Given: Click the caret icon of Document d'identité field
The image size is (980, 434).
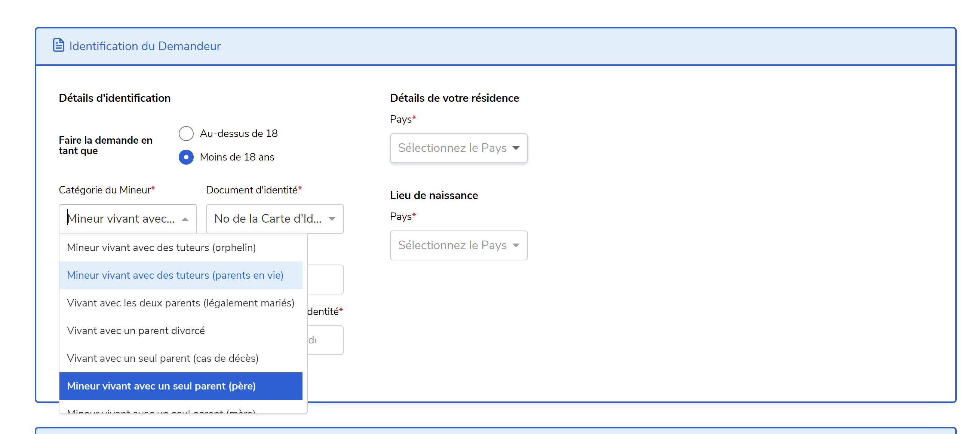Looking at the screenshot, I should click(332, 219).
